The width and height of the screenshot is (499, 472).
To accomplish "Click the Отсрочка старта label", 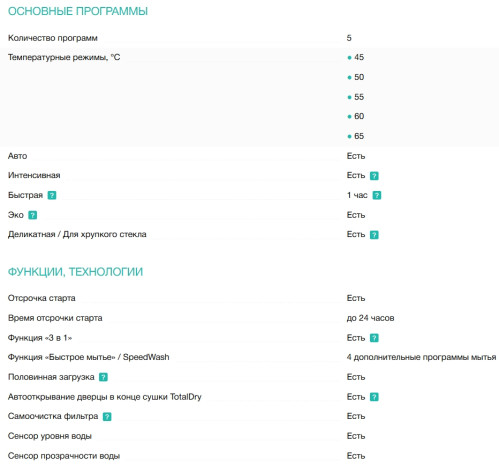I will pyautogui.click(x=42, y=298).
